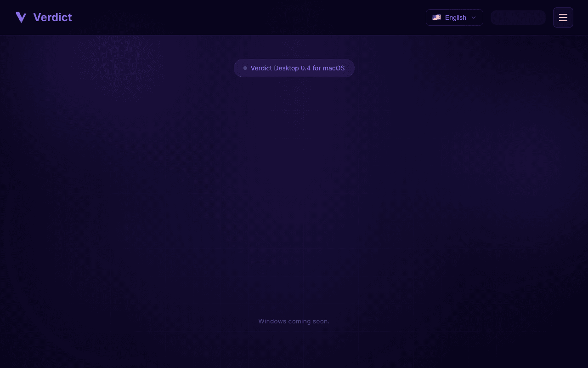Click the dot in the Verdict Desktop badge
Image resolution: width=588 pixels, height=368 pixels.
(245, 68)
